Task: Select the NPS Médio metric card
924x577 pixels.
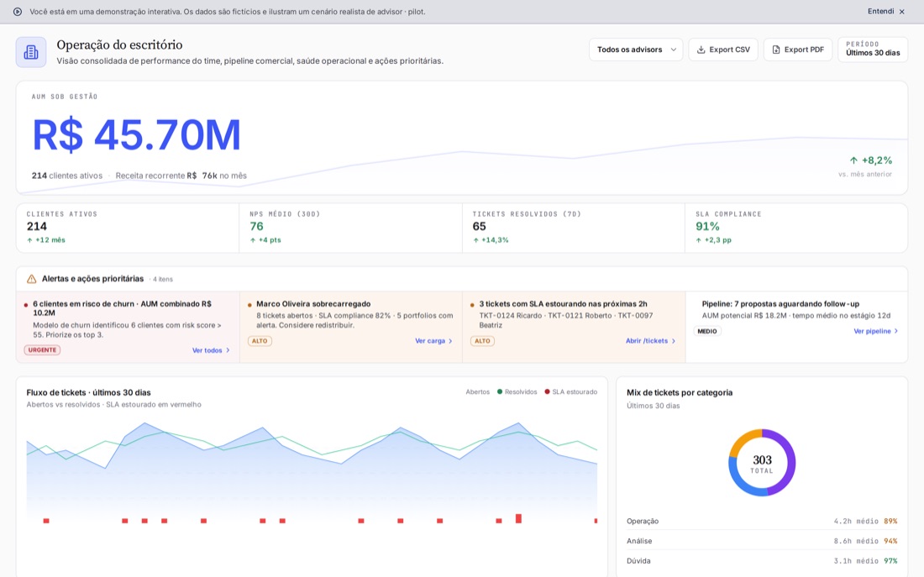Action: pyautogui.click(x=350, y=228)
